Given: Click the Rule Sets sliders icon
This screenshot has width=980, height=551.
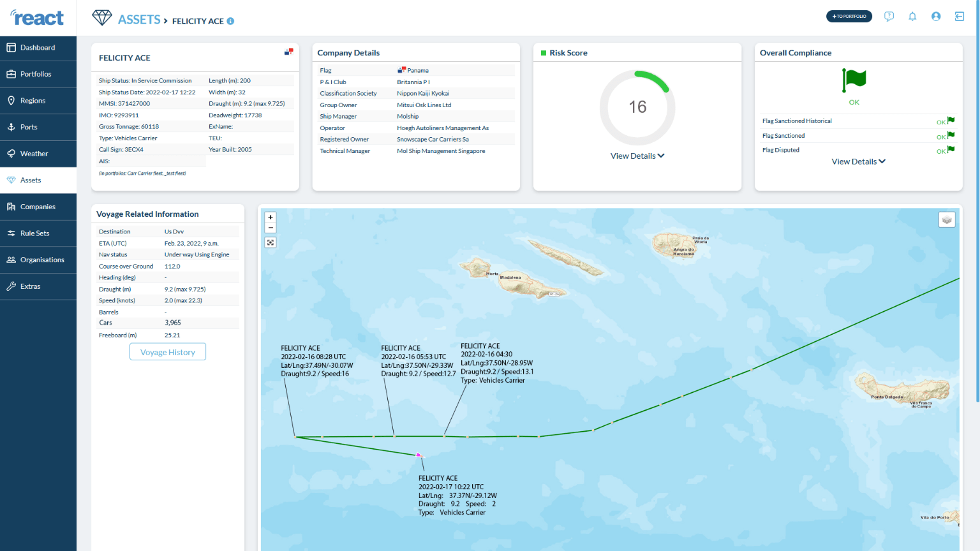Looking at the screenshot, I should click(x=11, y=233).
